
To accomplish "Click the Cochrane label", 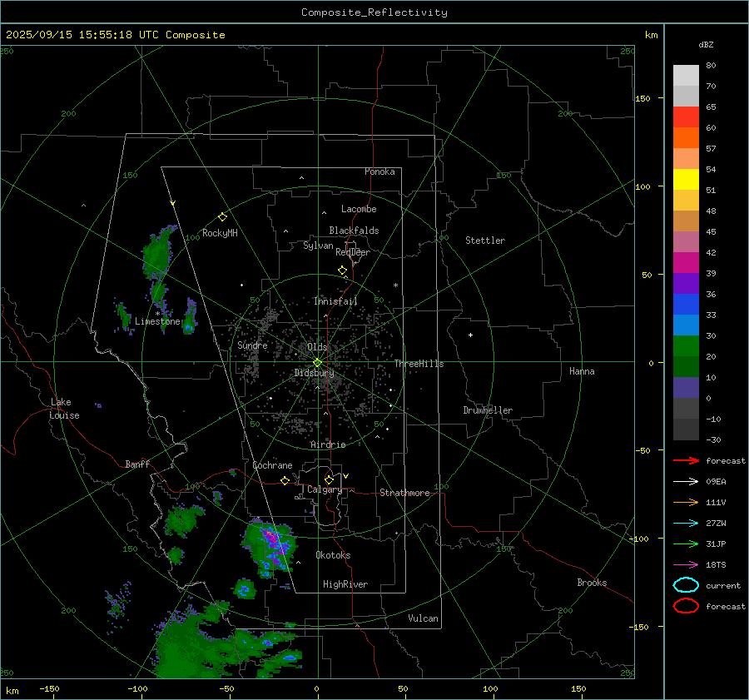I will click(x=272, y=465).
